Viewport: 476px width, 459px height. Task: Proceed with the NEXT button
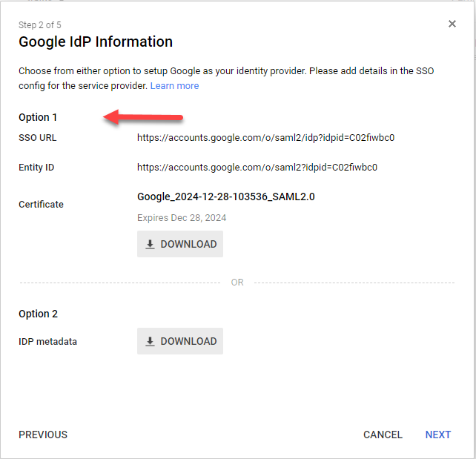coord(437,435)
